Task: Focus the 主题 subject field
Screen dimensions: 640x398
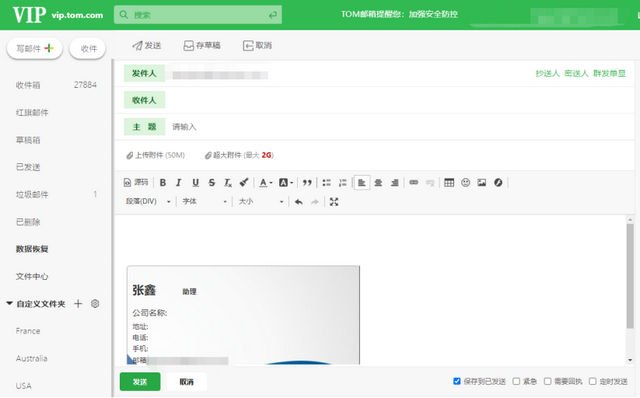Action: coord(400,127)
